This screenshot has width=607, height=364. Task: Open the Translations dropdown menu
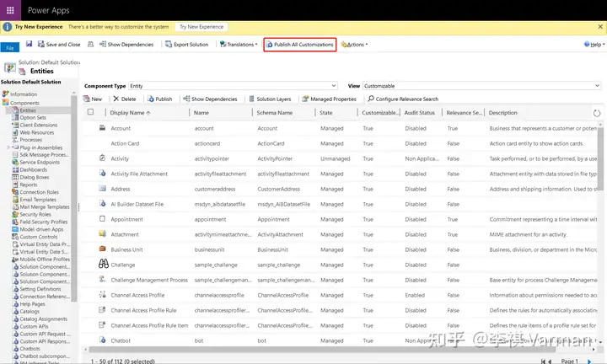(x=239, y=45)
